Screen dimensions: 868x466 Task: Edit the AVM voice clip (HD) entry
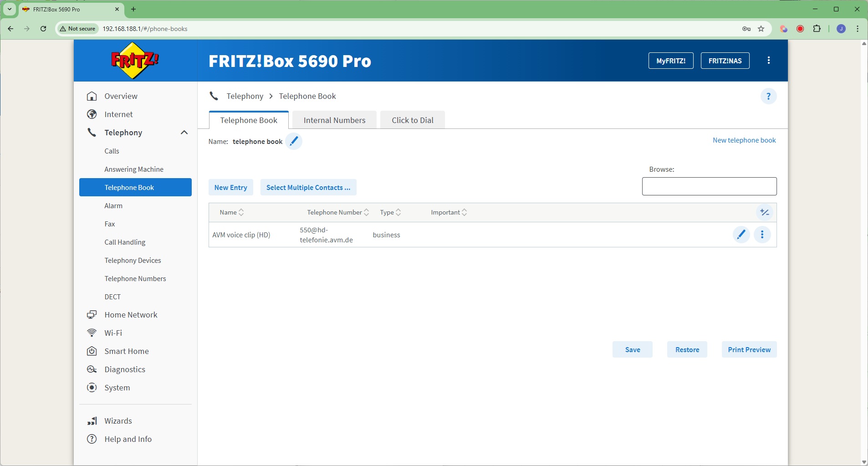click(x=741, y=235)
